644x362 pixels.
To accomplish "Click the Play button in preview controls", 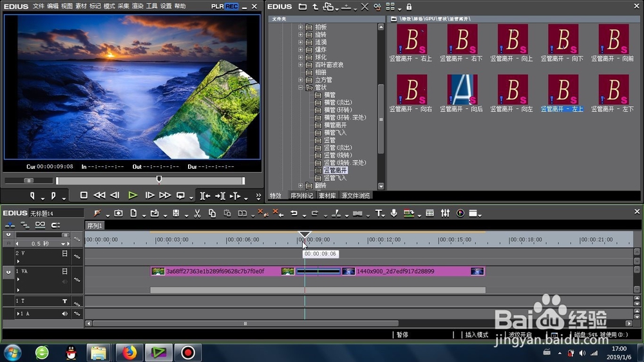I will click(132, 196).
